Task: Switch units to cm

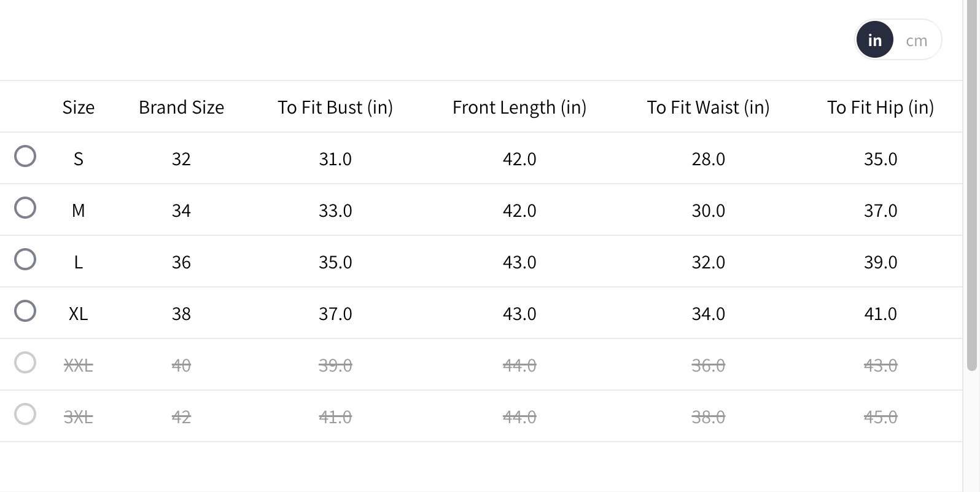Action: tap(916, 41)
